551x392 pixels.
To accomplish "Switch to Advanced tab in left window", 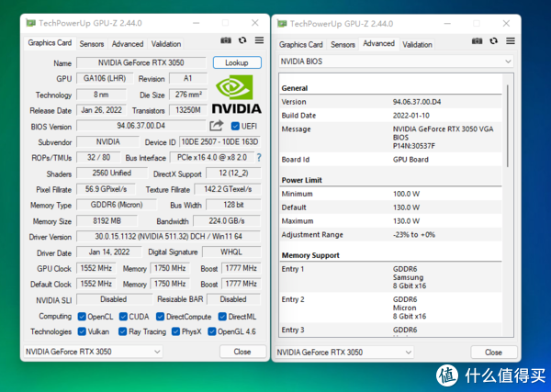I will click(x=128, y=44).
